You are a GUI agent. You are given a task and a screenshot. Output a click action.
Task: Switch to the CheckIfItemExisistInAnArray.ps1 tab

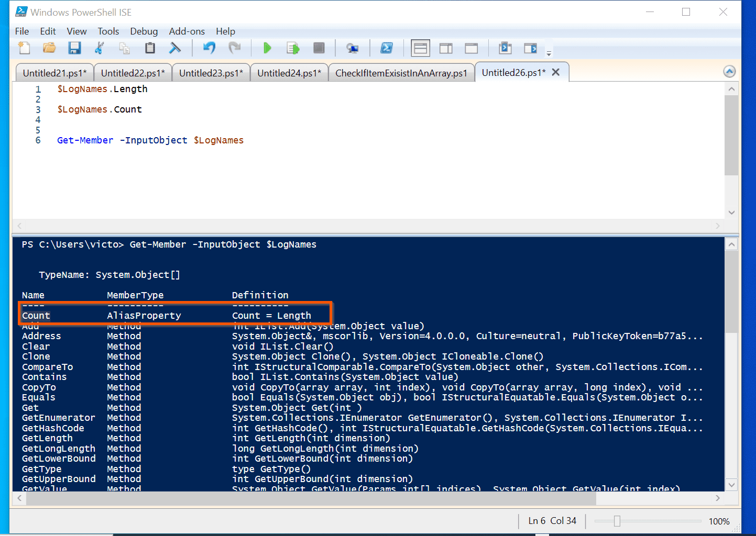tap(401, 73)
